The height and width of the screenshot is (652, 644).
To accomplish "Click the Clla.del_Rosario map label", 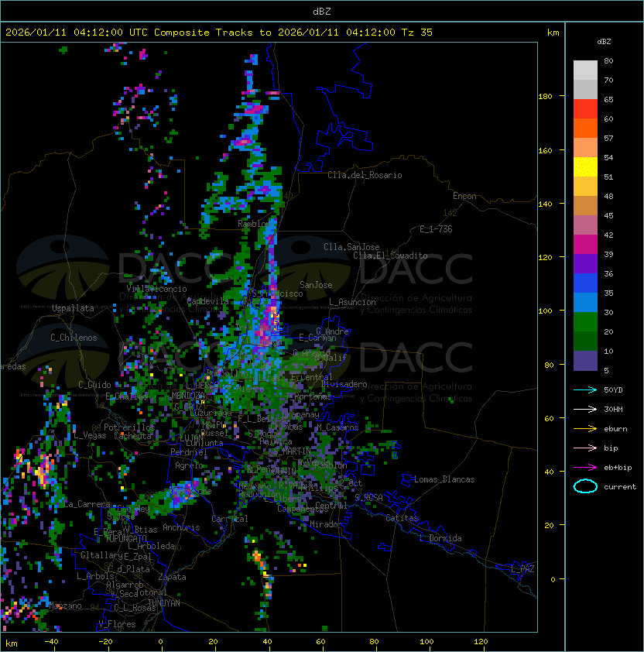I will tap(365, 176).
